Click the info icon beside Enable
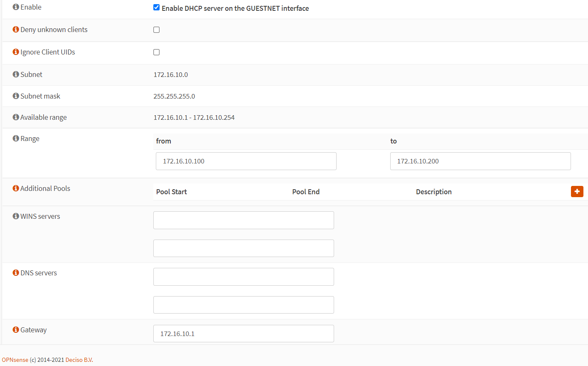The image size is (588, 366). [x=16, y=7]
